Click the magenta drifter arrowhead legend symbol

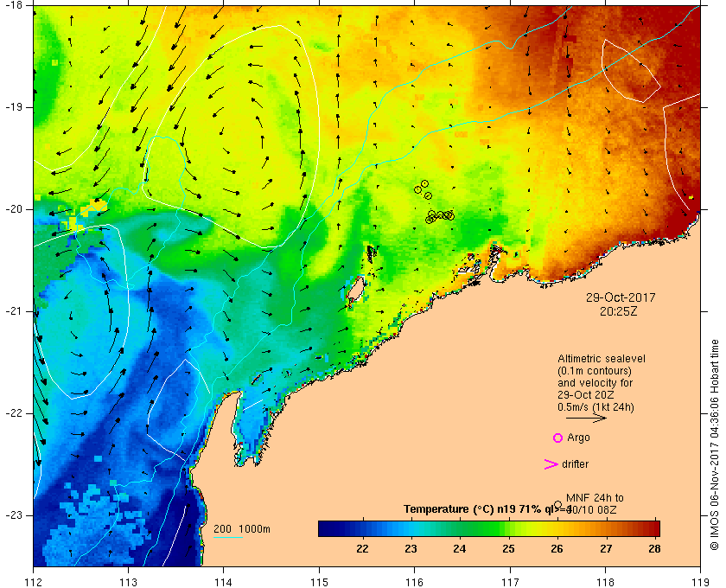click(x=551, y=464)
